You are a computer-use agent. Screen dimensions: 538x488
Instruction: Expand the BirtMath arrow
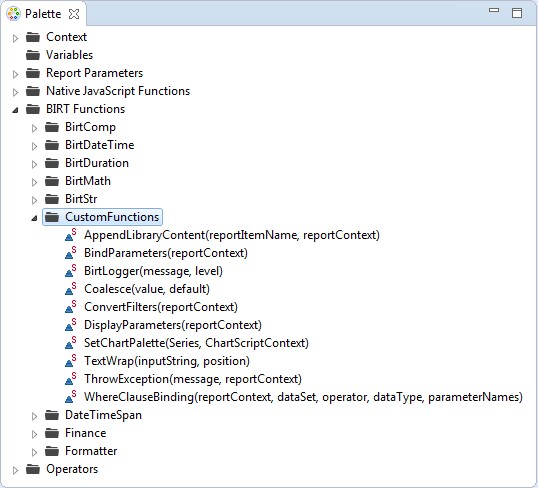pos(34,182)
